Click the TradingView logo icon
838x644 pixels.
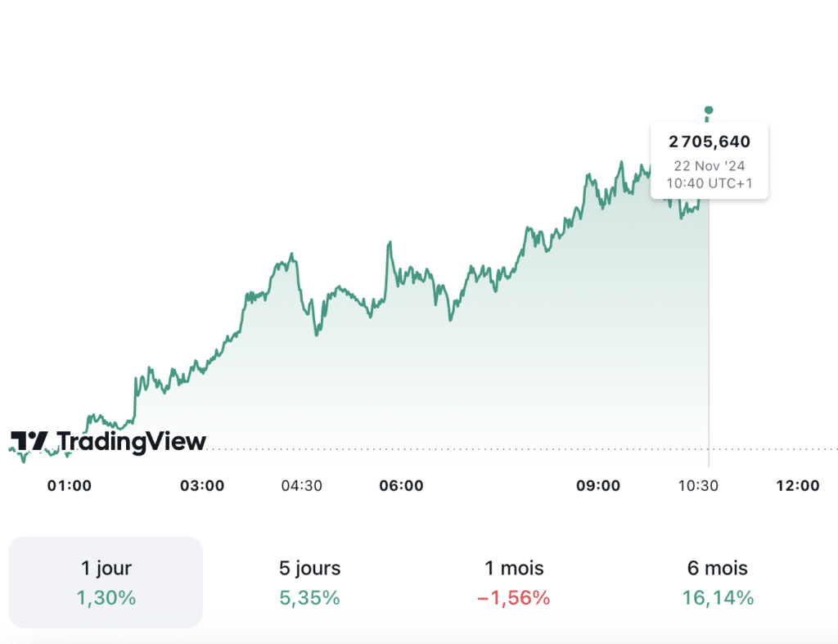coord(29,442)
